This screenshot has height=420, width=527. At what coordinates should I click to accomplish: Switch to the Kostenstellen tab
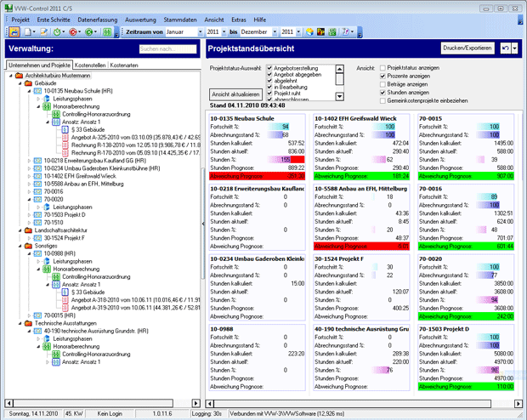pos(90,65)
